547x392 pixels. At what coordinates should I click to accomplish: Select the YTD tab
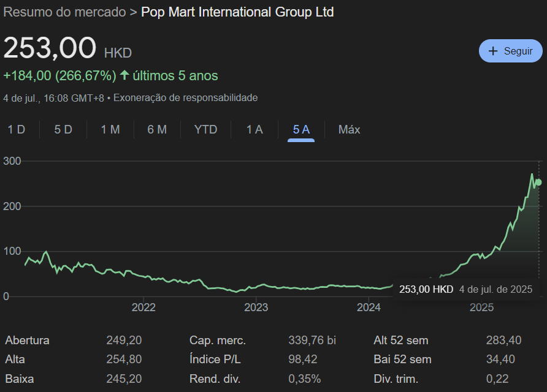click(x=205, y=130)
